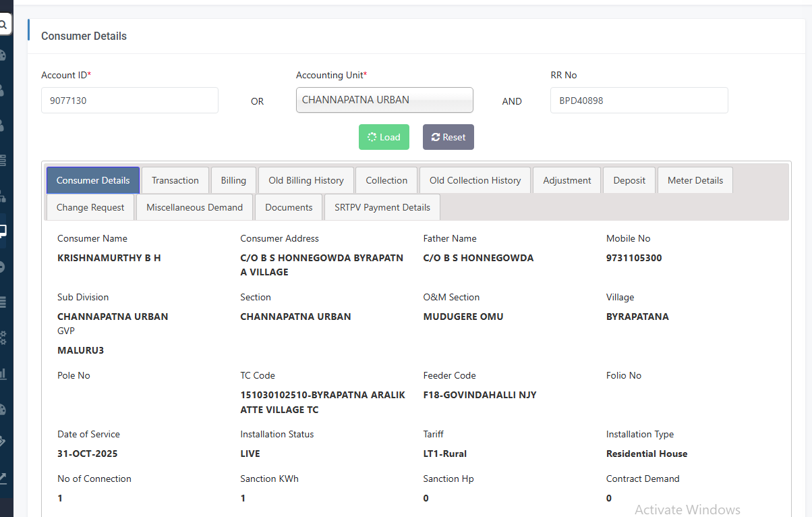Open the Deposit tab
Viewport: 812px width, 517px height.
(x=629, y=180)
